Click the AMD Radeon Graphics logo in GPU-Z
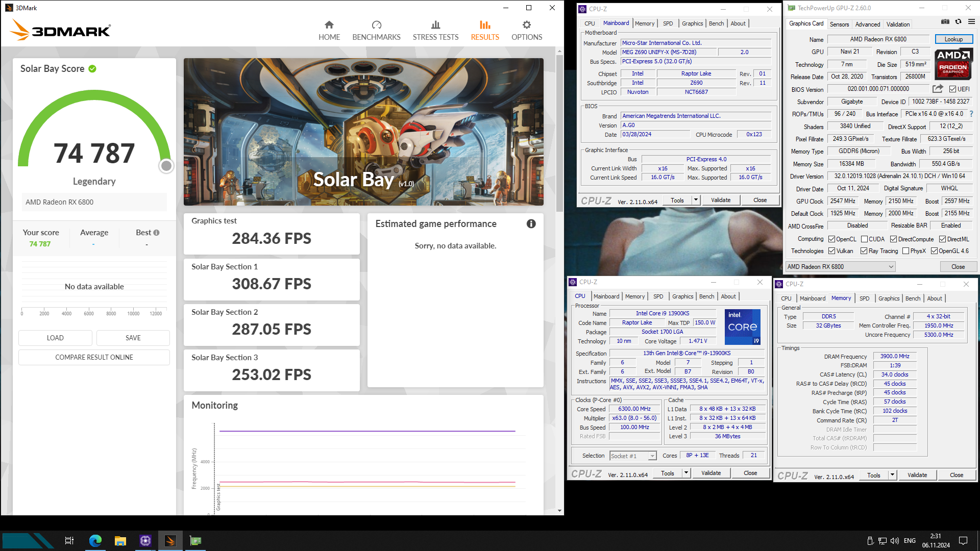Viewport: 980px width, 551px height. [953, 63]
